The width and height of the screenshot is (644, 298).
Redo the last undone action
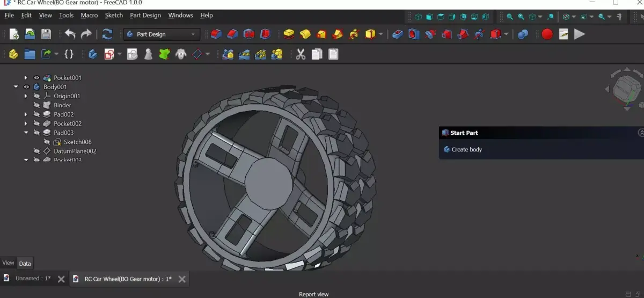coord(86,34)
